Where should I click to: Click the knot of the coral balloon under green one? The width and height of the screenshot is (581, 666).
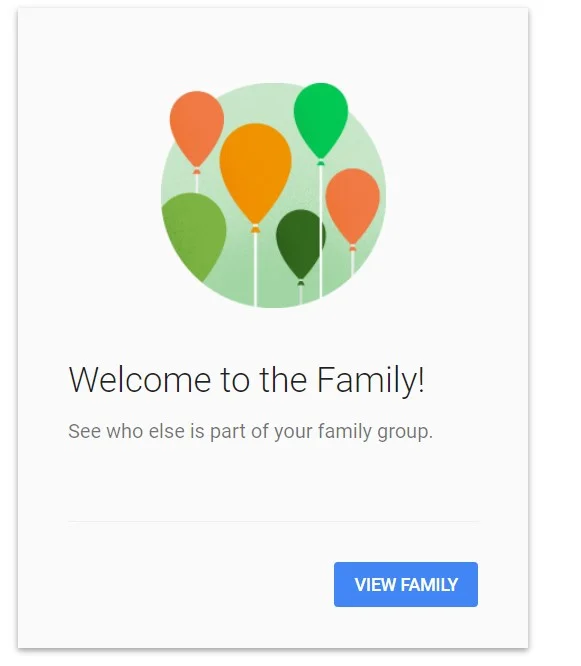tap(353, 248)
